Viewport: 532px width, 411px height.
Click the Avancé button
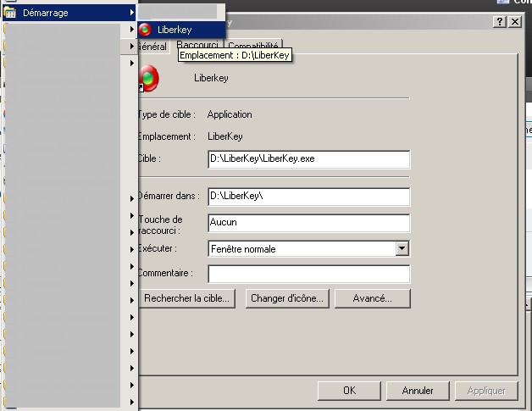[x=372, y=298]
